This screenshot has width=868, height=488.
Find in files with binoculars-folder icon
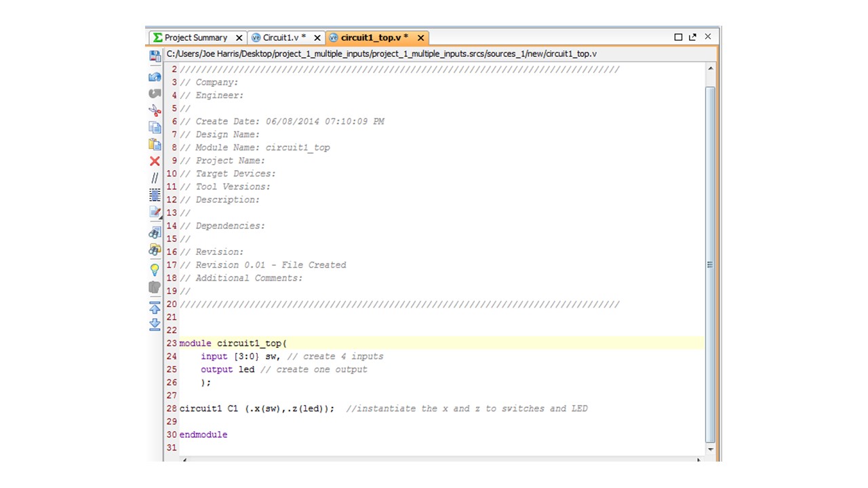(x=155, y=249)
